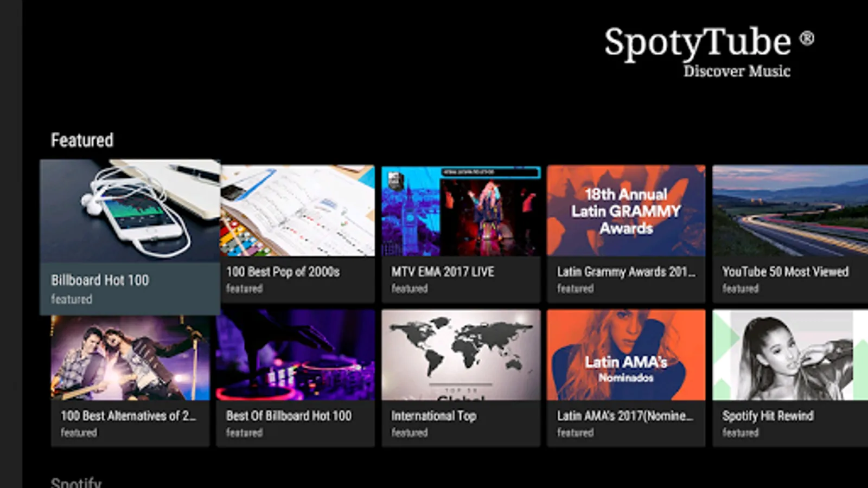Open 18th Annual Latin GRAMMY Awards image

tap(626, 210)
